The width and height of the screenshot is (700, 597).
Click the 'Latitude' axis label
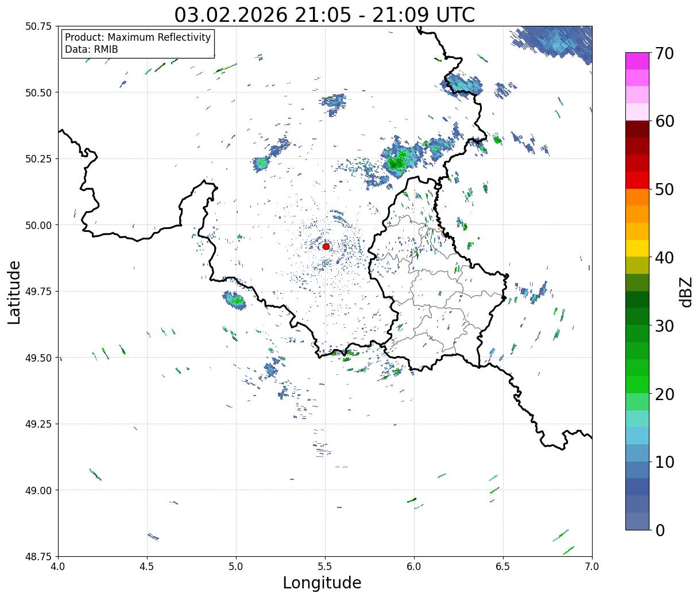click(x=14, y=292)
